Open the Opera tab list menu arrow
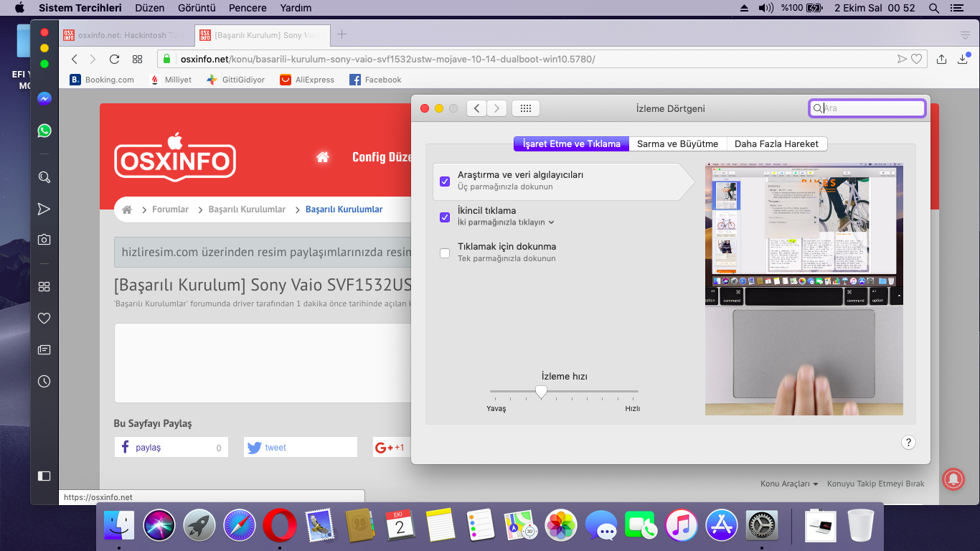This screenshot has height=551, width=980. (965, 35)
